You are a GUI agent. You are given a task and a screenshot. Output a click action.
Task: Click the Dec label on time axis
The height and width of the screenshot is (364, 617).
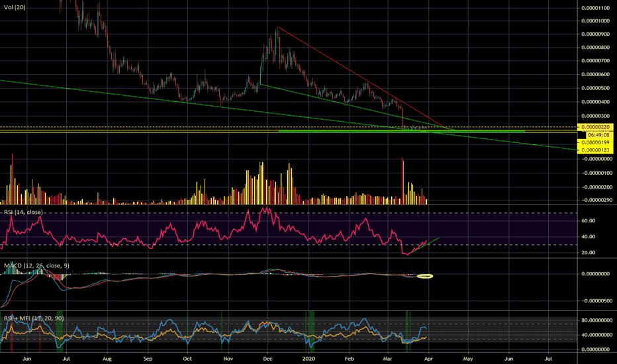click(x=267, y=359)
